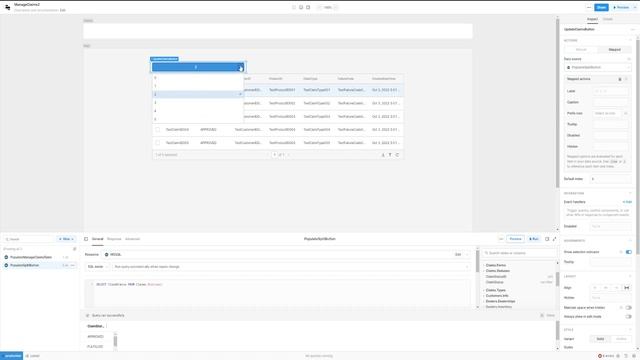Screen dimensions: 640x360
Task: Open the top bar ellipsis menu
Action: click(x=589, y=7)
